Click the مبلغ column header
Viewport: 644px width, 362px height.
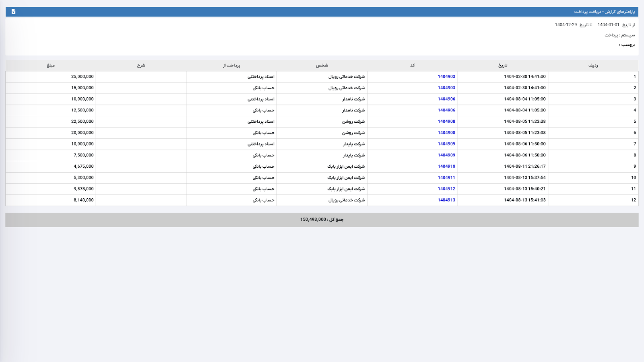coord(51,66)
